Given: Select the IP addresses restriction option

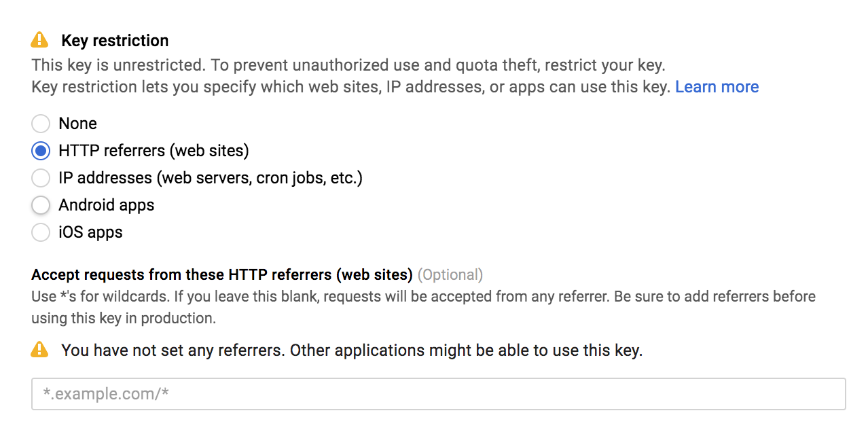Looking at the screenshot, I should [x=40, y=177].
